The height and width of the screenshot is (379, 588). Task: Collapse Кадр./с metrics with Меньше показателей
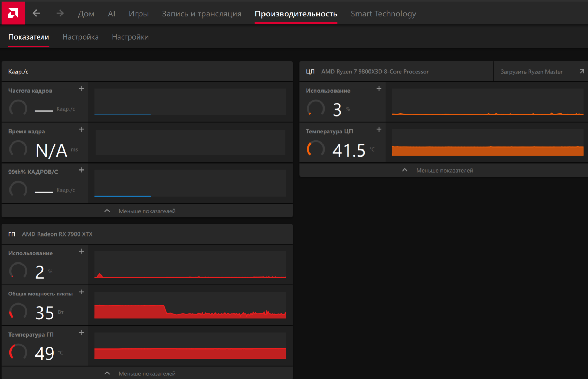146,211
